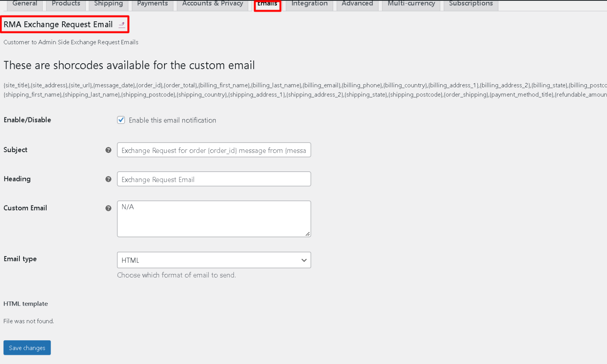Open the Subject field help icon
The height and width of the screenshot is (364, 607).
(x=108, y=150)
